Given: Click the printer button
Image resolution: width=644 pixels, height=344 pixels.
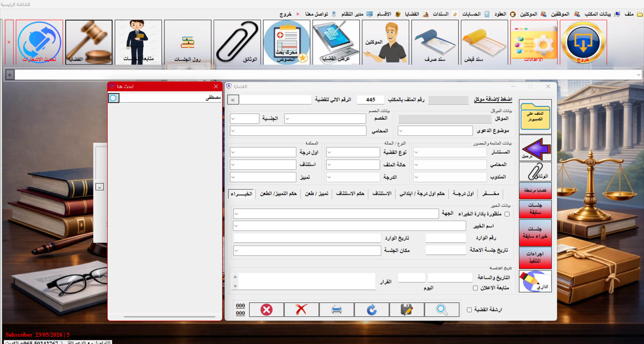Looking at the screenshot, I should 337,310.
